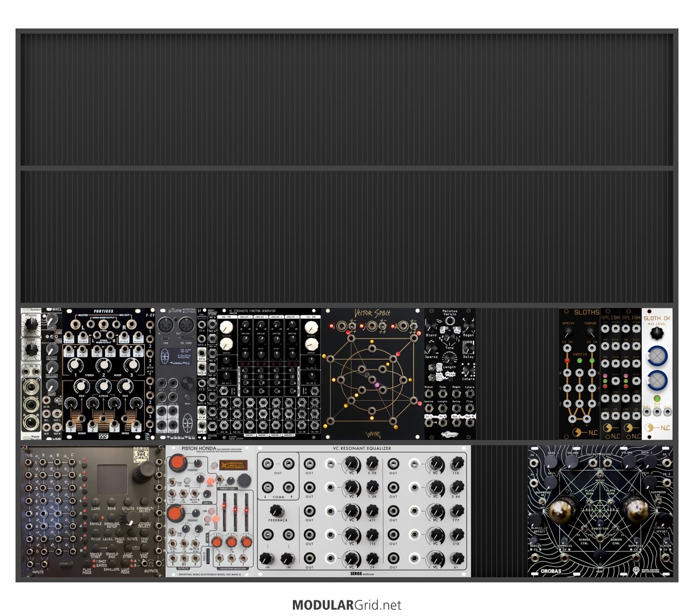Open the Vector Space module by Worng
The height and width of the screenshot is (616, 694).
(x=373, y=374)
